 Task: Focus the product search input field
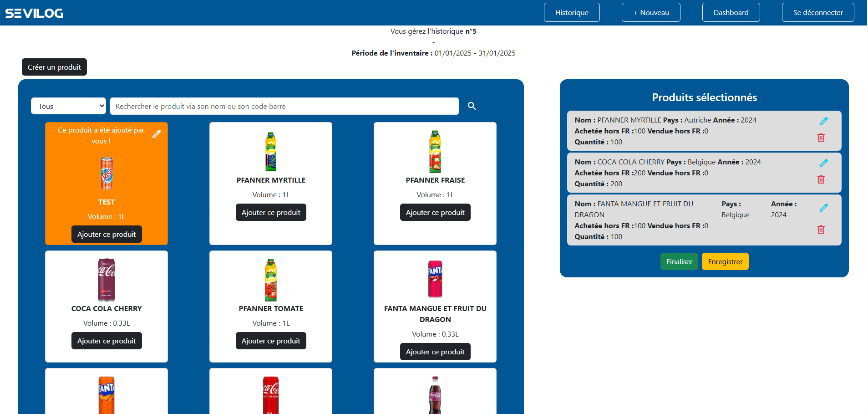click(284, 106)
